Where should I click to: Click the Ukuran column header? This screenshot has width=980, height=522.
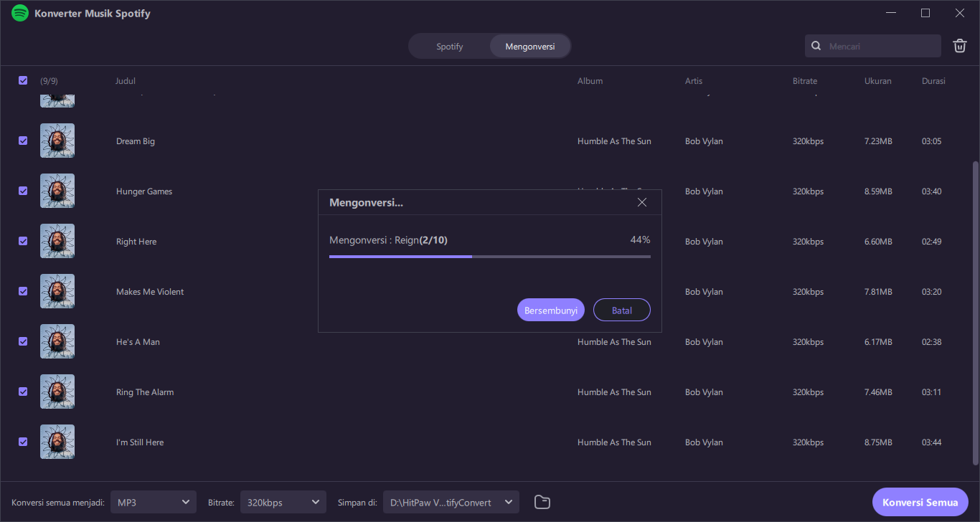[878, 81]
